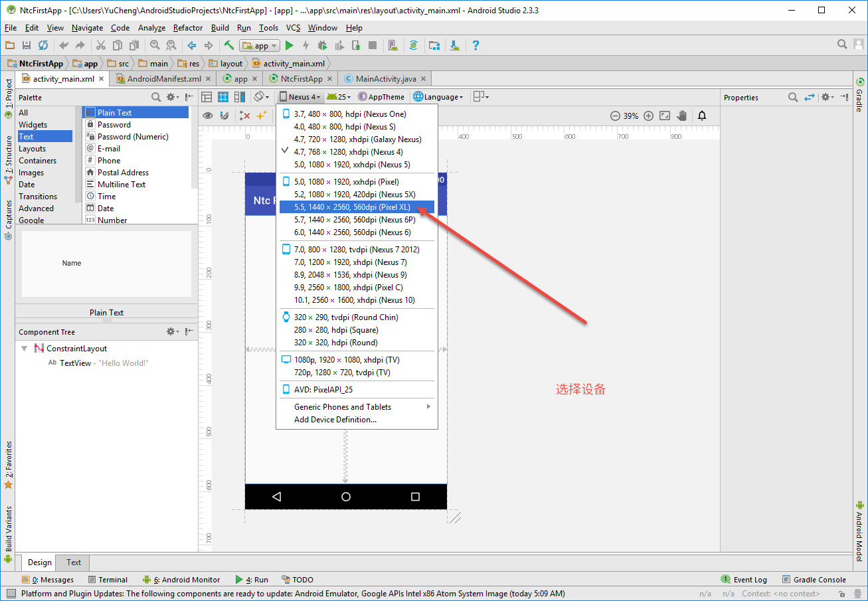Click the Debug app bug icon
Screen dimensions: 868x601
coord(322,45)
